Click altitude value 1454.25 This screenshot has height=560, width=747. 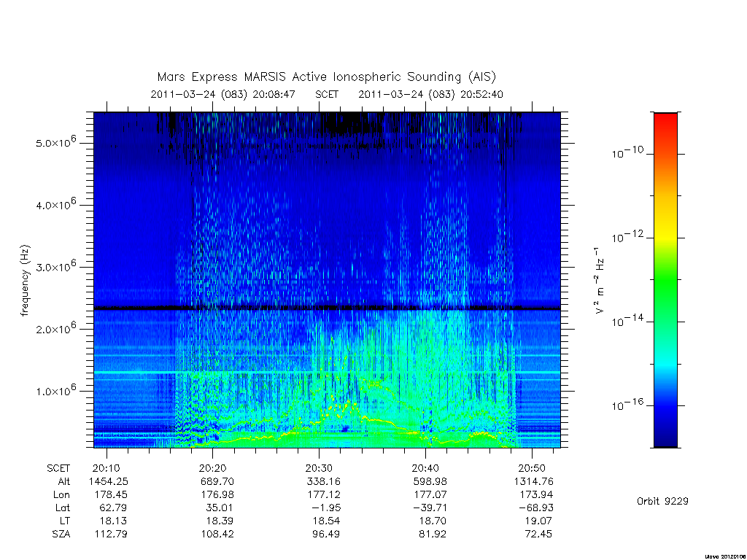pyautogui.click(x=108, y=481)
